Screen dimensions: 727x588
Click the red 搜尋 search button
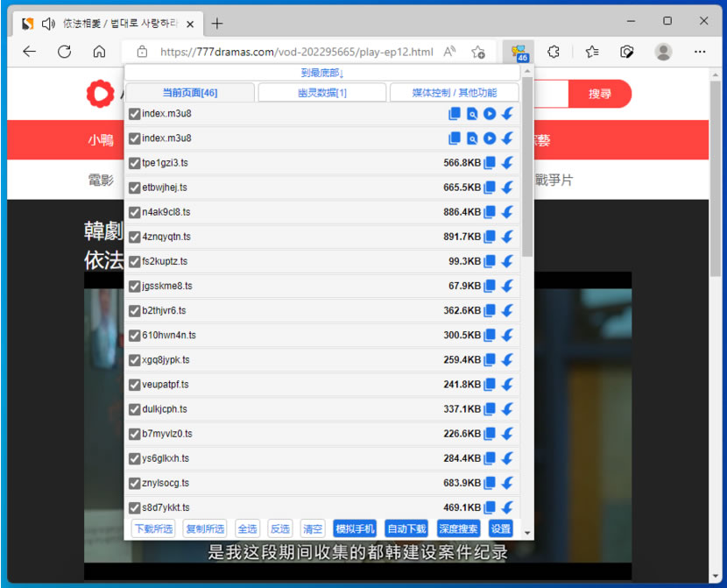pos(599,94)
